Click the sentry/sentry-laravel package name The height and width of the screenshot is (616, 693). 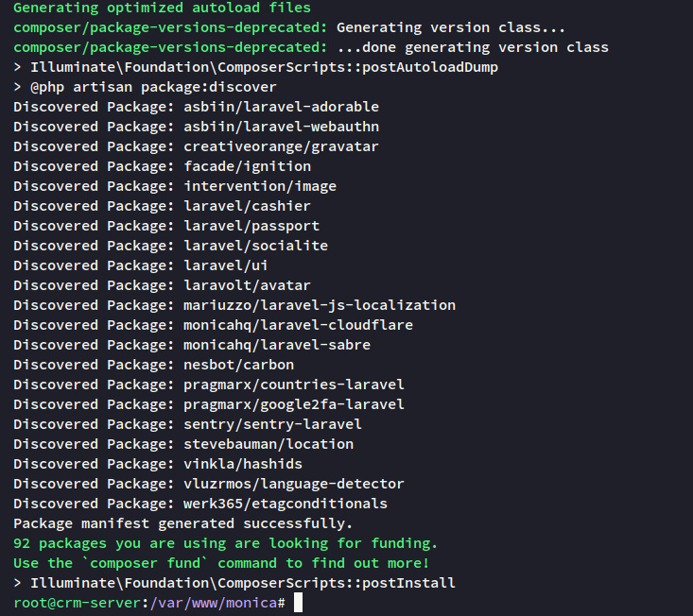point(272,424)
